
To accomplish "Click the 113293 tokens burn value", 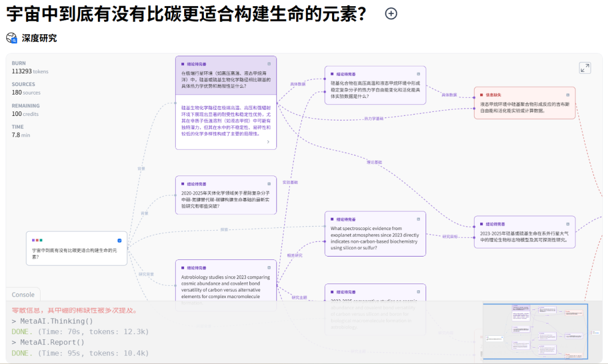I will (30, 71).
